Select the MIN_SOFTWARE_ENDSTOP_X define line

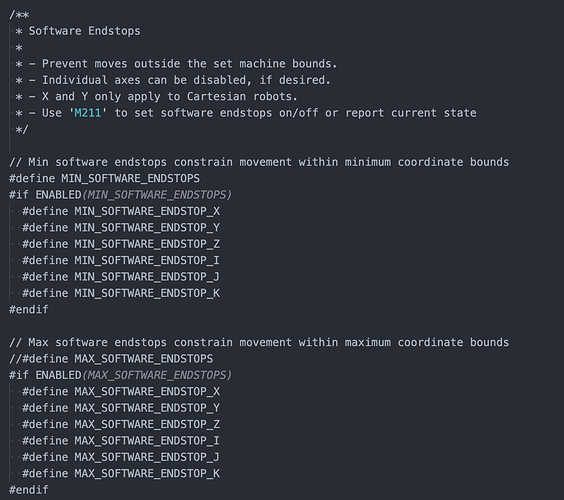pos(121,211)
